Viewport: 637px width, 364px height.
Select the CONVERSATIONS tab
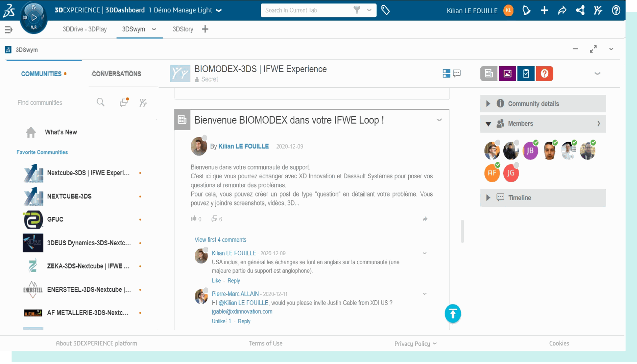point(116,74)
